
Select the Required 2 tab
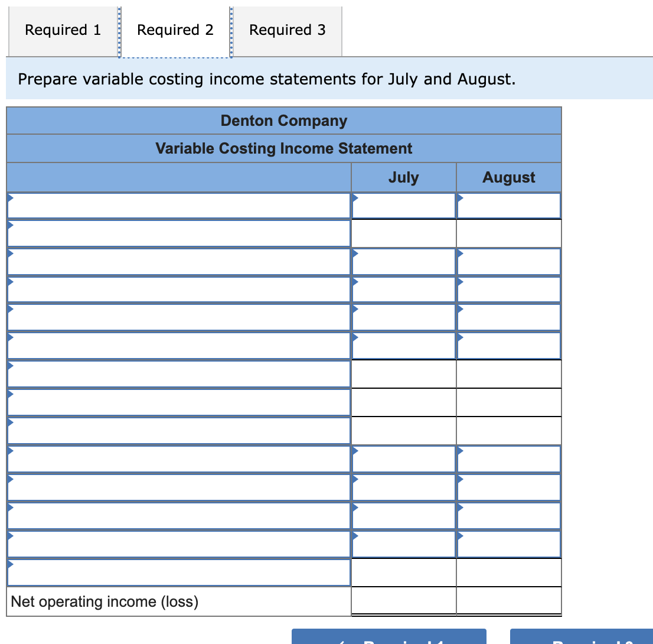[x=175, y=31]
